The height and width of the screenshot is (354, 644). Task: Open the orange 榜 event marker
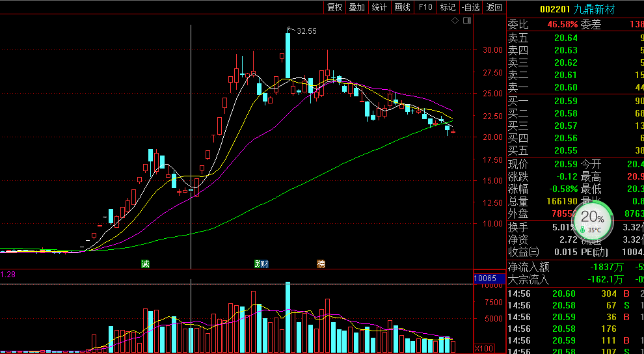pos(321,264)
